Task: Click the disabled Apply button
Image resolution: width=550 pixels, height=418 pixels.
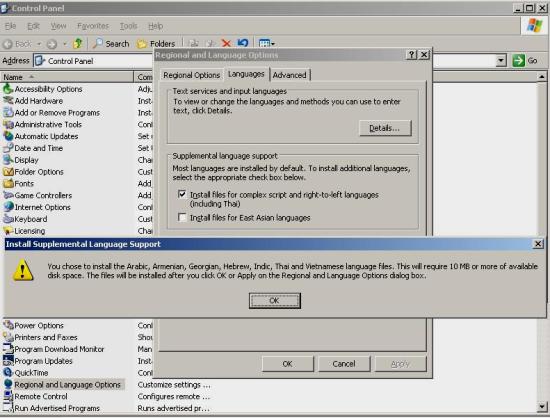Action: pos(400,364)
